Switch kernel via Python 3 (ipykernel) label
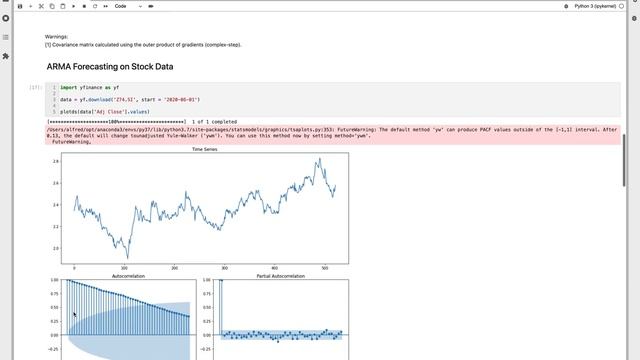Viewport: 640px width, 360px height. (x=595, y=6)
